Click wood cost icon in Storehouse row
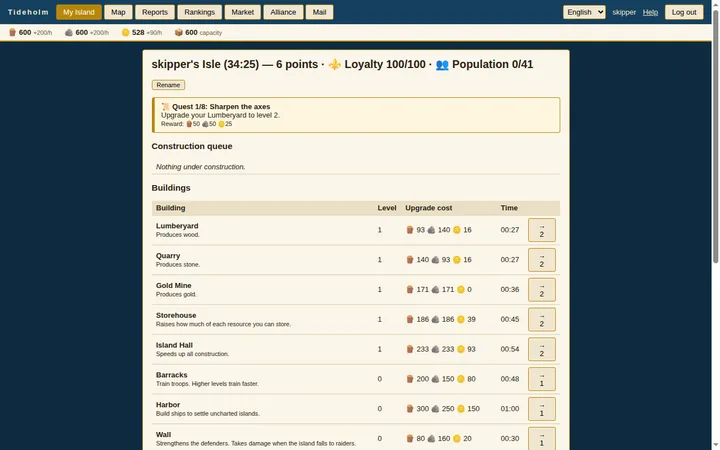The image size is (720, 450). pyautogui.click(x=410, y=320)
